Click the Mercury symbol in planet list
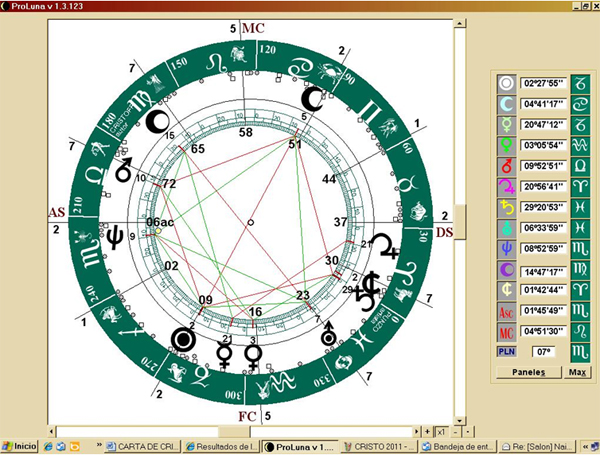Screen dimensions: 600x455 [507, 124]
